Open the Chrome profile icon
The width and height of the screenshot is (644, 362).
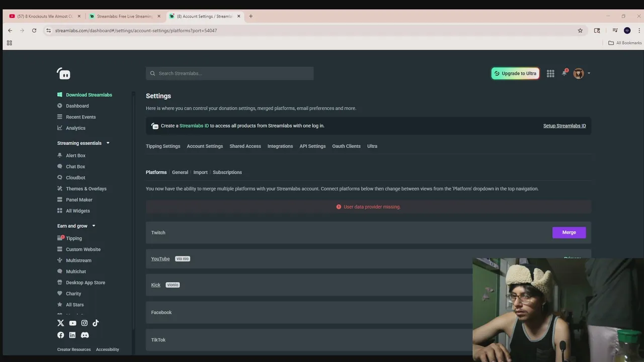(x=627, y=31)
